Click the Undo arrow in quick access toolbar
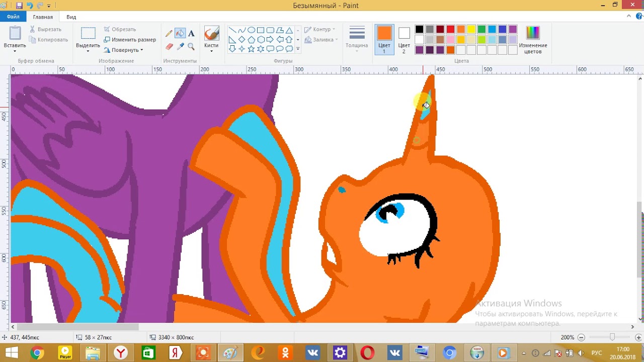Image resolution: width=644 pixels, height=362 pixels. (x=30, y=6)
